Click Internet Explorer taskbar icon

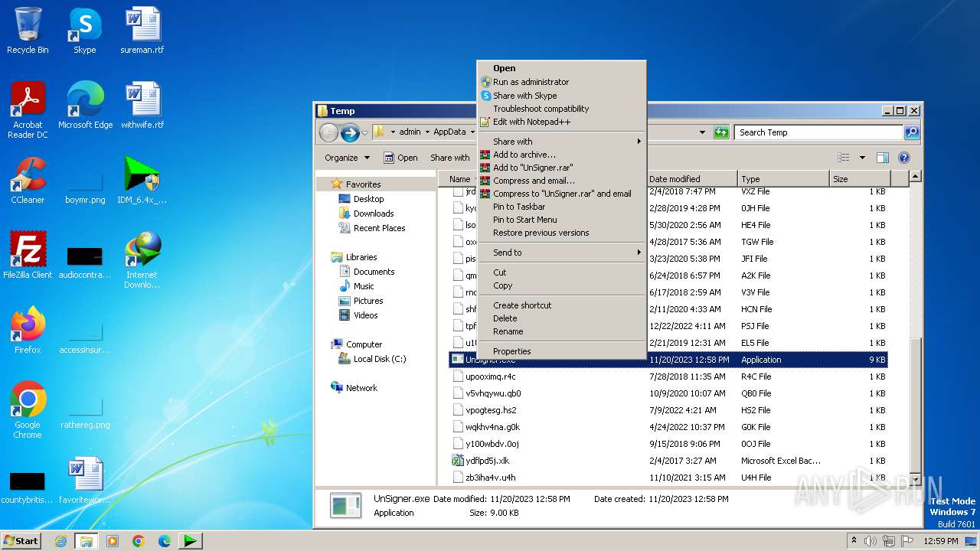(x=60, y=541)
